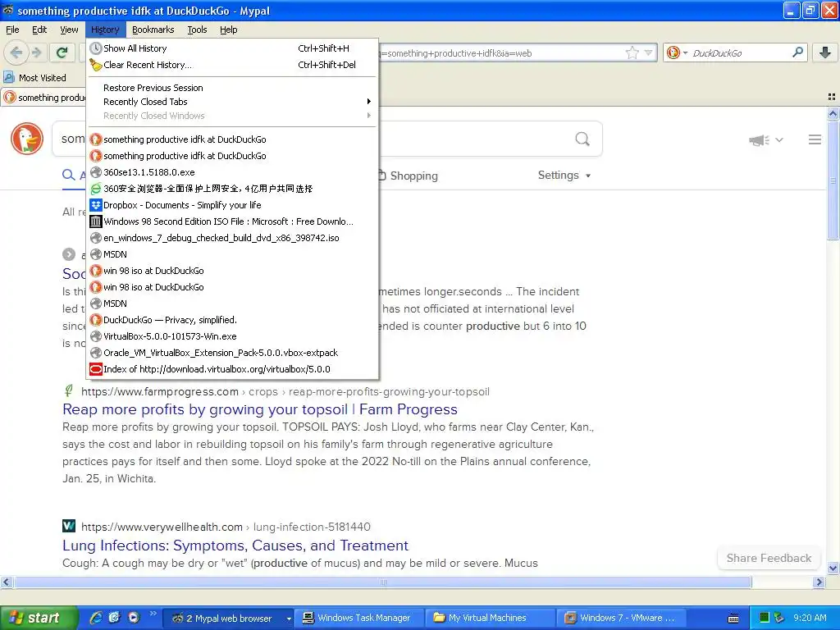Bookmark this page with the star icon

(x=632, y=52)
